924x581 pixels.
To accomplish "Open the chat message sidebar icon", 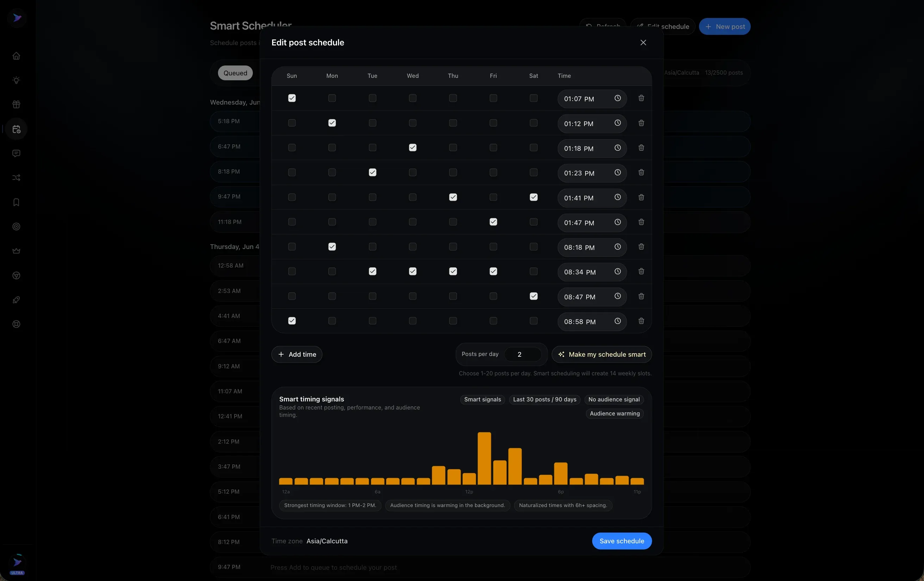I will click(16, 154).
